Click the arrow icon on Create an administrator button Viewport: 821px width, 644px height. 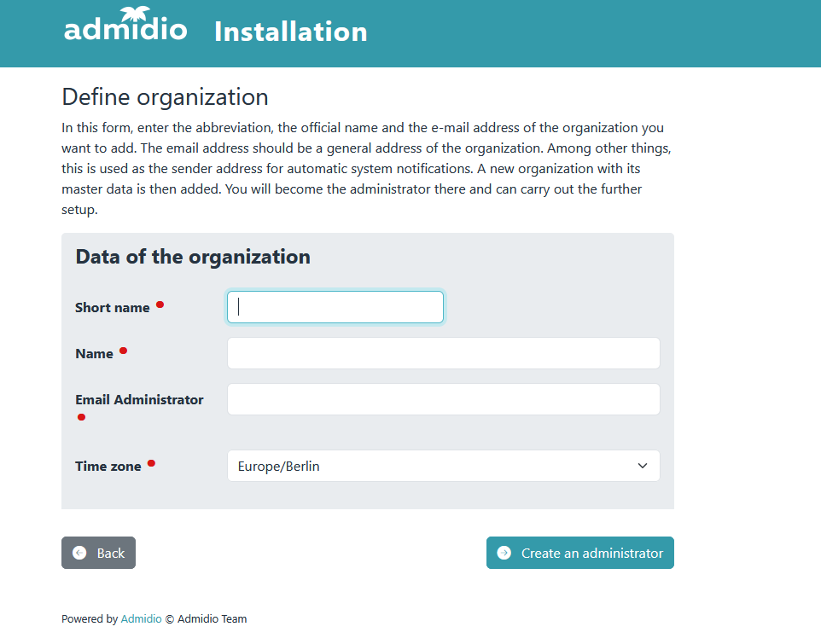(x=505, y=553)
